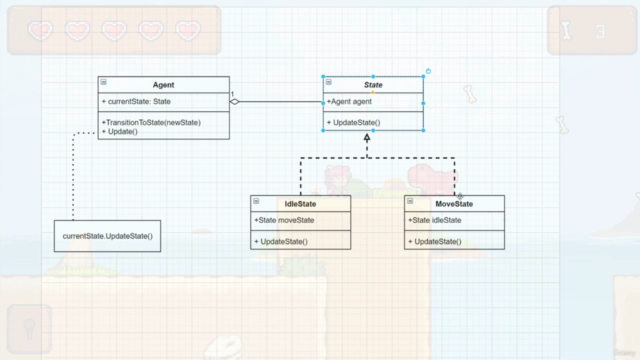640x360 pixels.
Task: Click '+ UpdateState()' in IdleState class
Action: click(x=281, y=242)
